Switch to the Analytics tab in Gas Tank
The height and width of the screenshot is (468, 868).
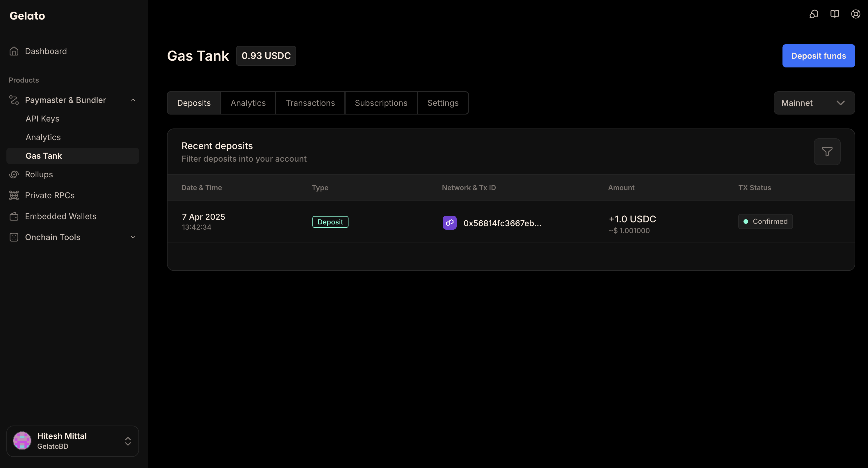click(x=248, y=103)
